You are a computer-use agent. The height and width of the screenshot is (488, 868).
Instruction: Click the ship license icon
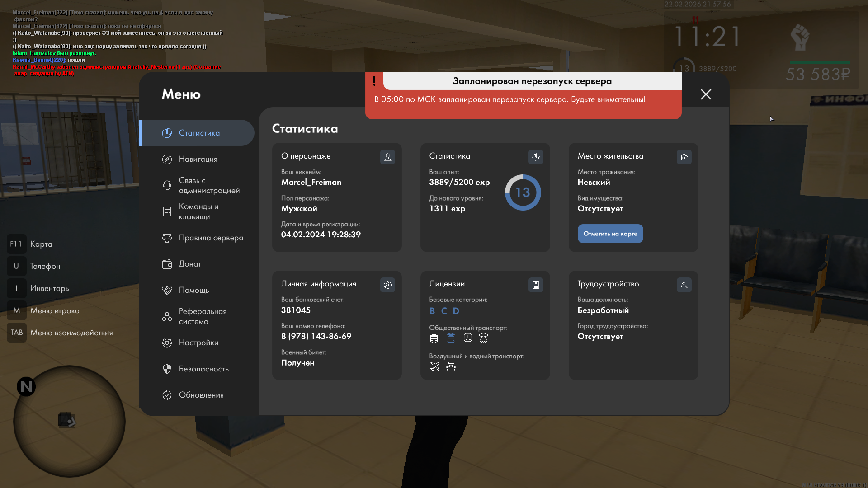point(451,366)
